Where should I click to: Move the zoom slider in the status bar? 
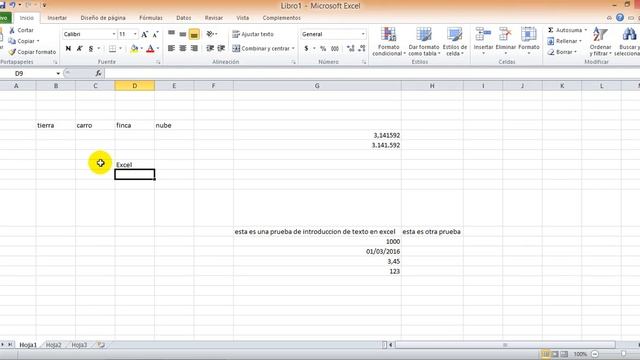pos(623,354)
